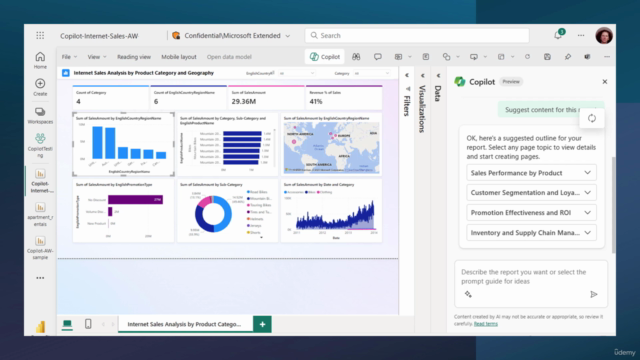Click the text box toolbar icon
This screenshot has height=360, width=640.
tap(426, 57)
